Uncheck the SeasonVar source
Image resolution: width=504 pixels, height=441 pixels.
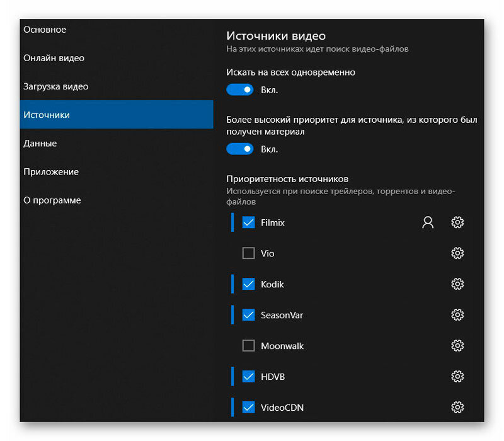coord(248,315)
